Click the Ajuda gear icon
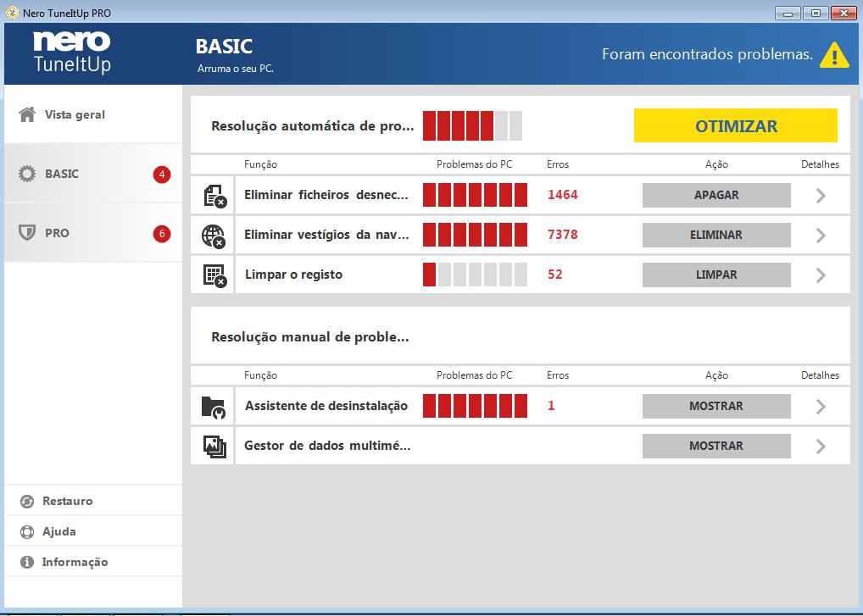This screenshot has width=863, height=616. pyautogui.click(x=28, y=530)
